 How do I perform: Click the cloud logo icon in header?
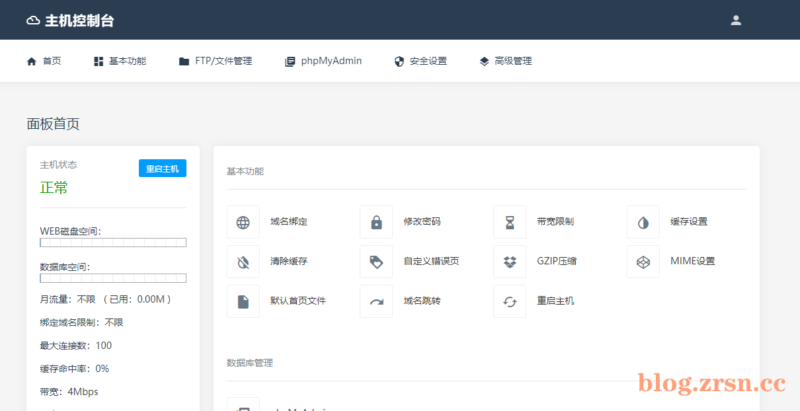pos(33,21)
